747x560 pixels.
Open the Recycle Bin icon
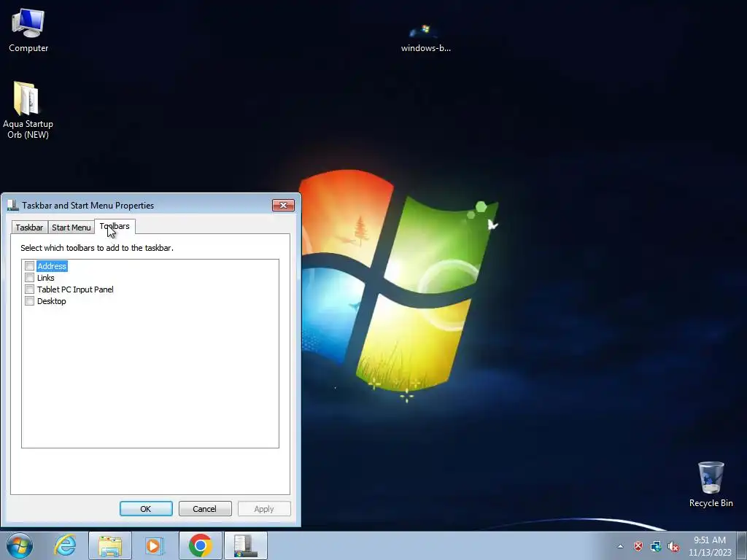[x=711, y=484]
